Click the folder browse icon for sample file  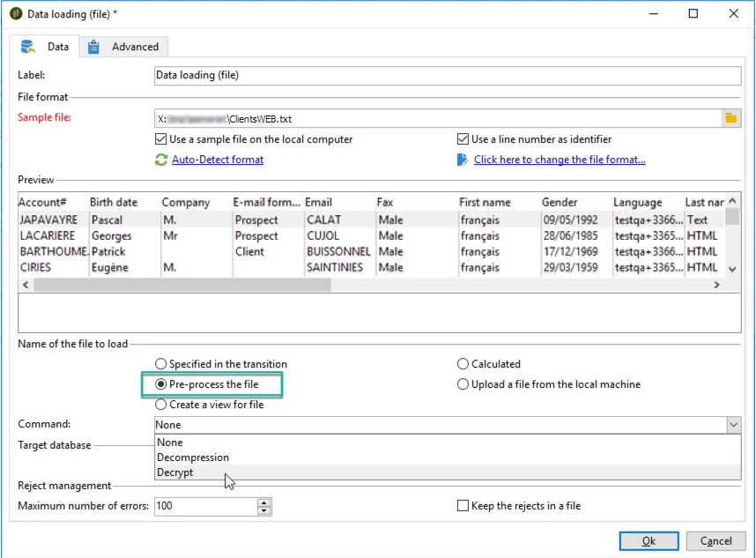coord(731,118)
